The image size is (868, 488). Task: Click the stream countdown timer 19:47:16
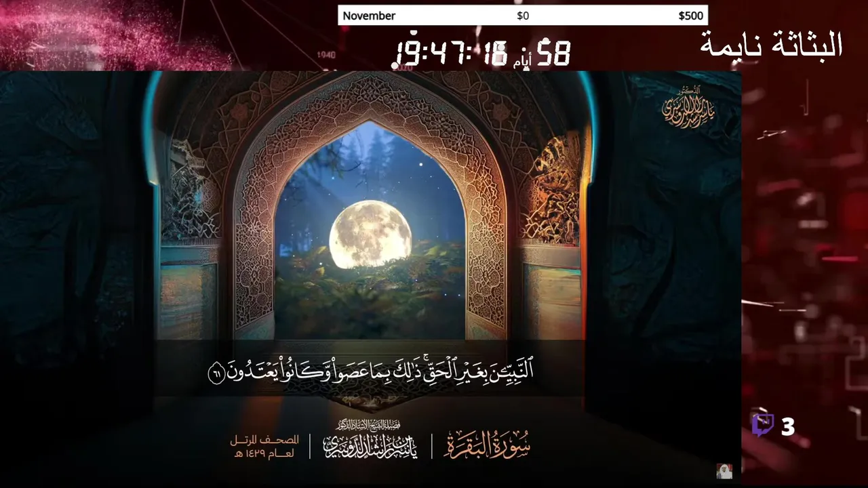click(451, 53)
